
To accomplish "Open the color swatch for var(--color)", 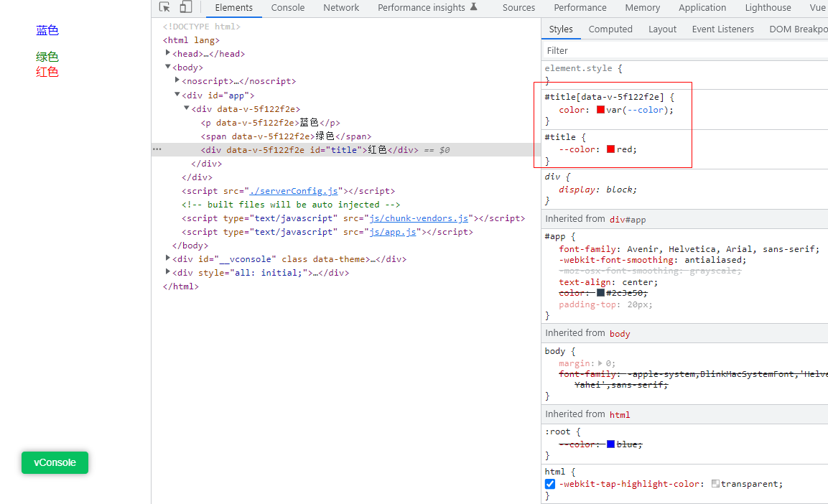I will 600,110.
